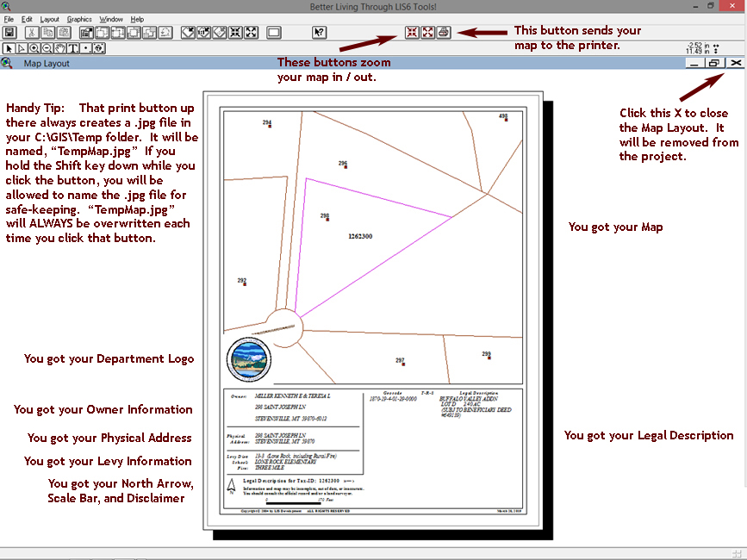Open the Draw Point tool dropdown

[86, 48]
